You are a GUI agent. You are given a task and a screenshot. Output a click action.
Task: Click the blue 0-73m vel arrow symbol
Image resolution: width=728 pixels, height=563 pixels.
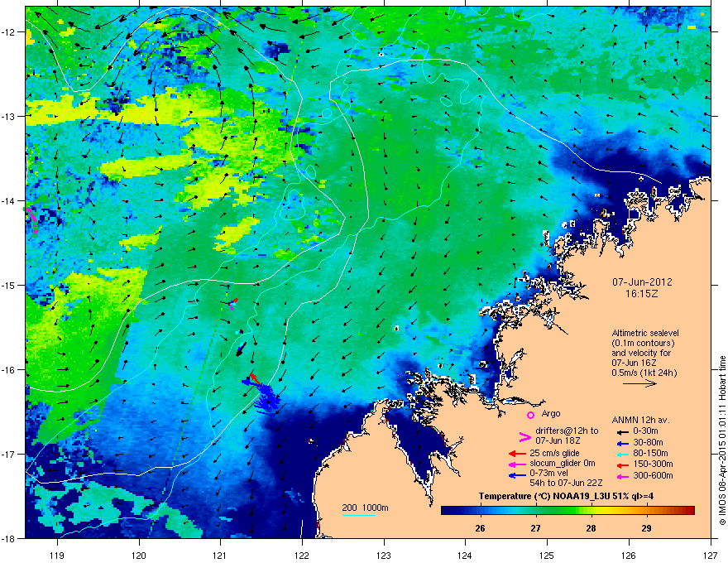point(517,475)
